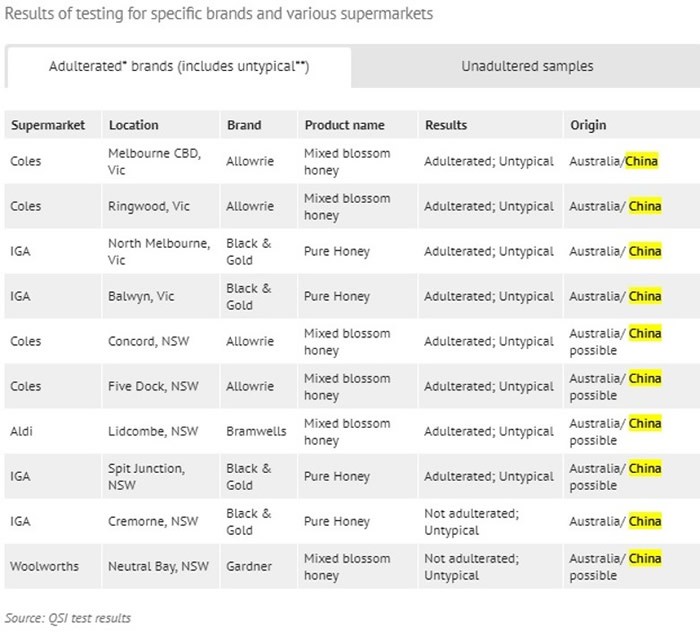Select the Aldi supermarket cell
The width and height of the screenshot is (700, 636).
tap(23, 431)
